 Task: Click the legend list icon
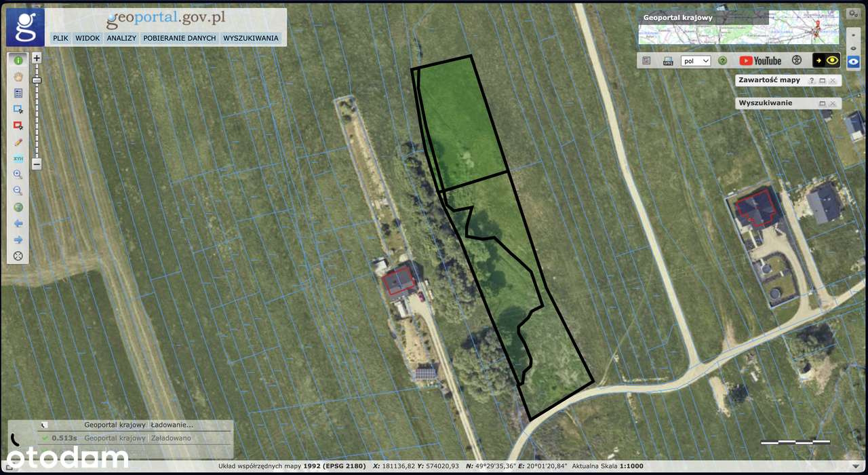[646, 60]
